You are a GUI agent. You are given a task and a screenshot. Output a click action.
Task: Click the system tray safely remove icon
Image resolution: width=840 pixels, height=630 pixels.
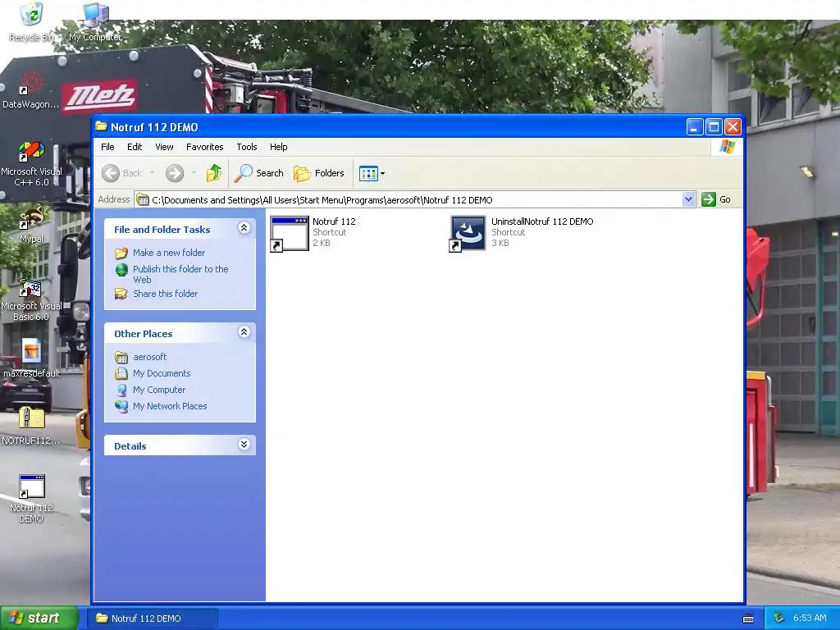pos(779,619)
